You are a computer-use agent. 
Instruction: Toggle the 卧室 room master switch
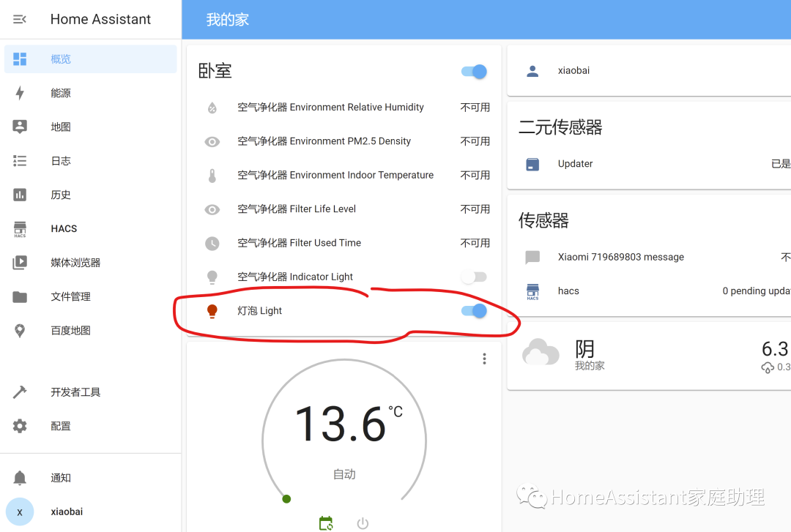tap(472, 71)
